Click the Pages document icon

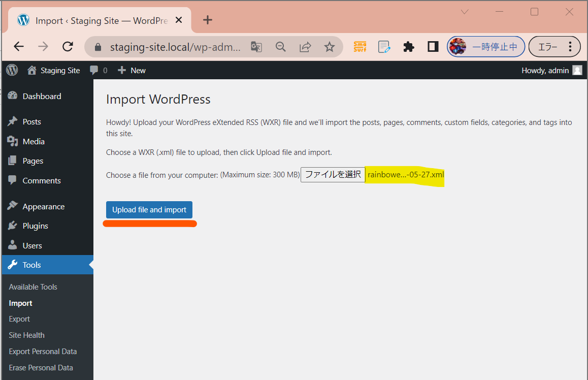[12, 161]
